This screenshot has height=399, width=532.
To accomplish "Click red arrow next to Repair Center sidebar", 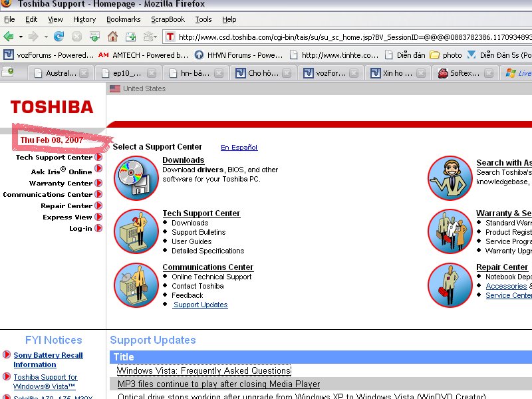I will (98, 205).
